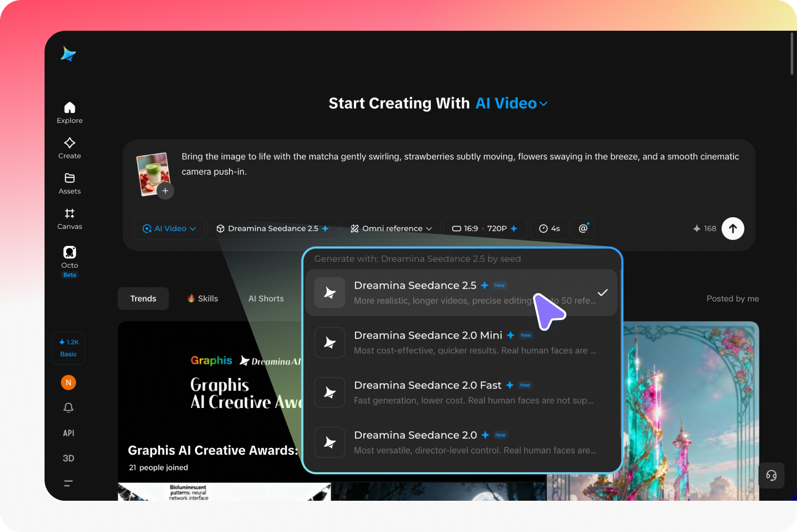Open the Create section
The image size is (797, 532).
point(69,148)
